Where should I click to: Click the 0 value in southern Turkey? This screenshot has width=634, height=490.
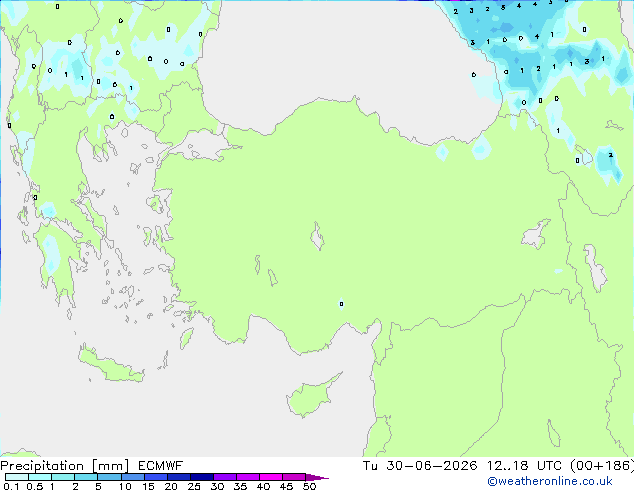[341, 304]
